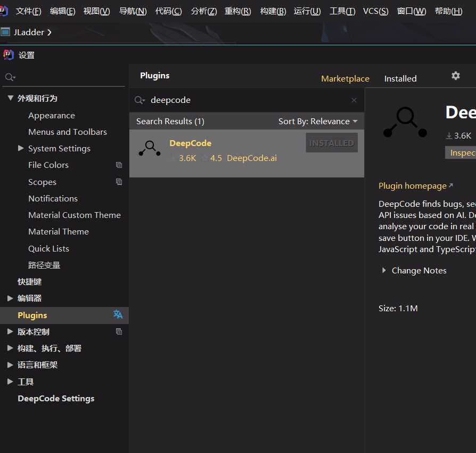The width and height of the screenshot is (476, 453).
Task: Click the plugins settings gear icon
Action: (455, 76)
